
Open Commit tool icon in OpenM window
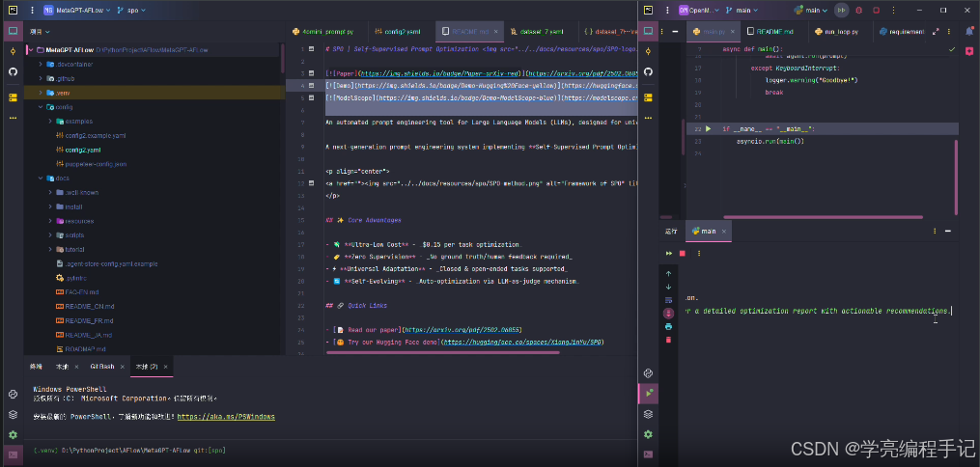pos(648,51)
